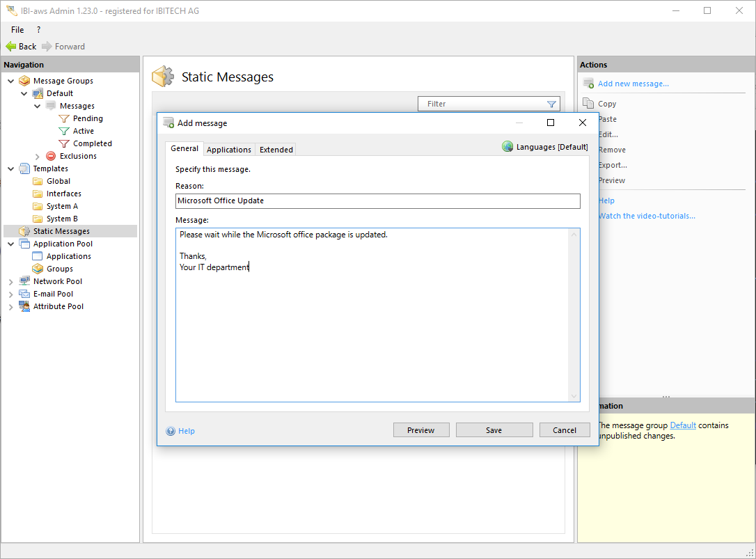
Task: Click the blue Help question mark icon
Action: (171, 431)
